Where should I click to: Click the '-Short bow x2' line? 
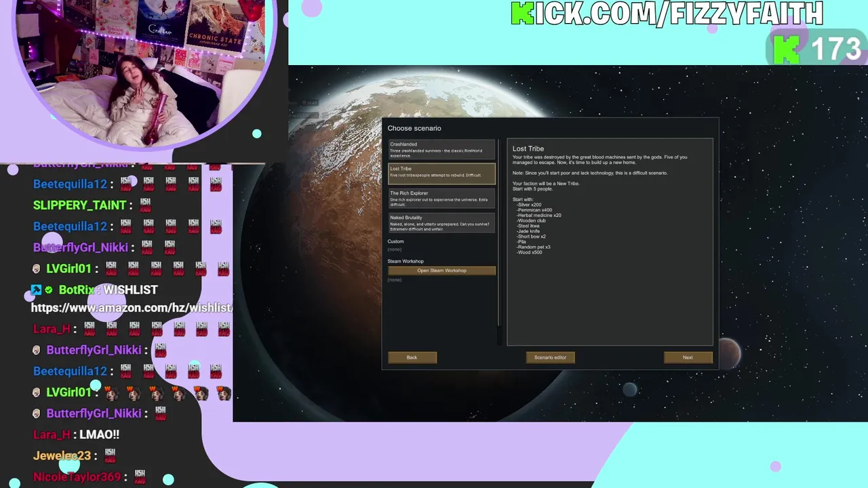click(531, 237)
